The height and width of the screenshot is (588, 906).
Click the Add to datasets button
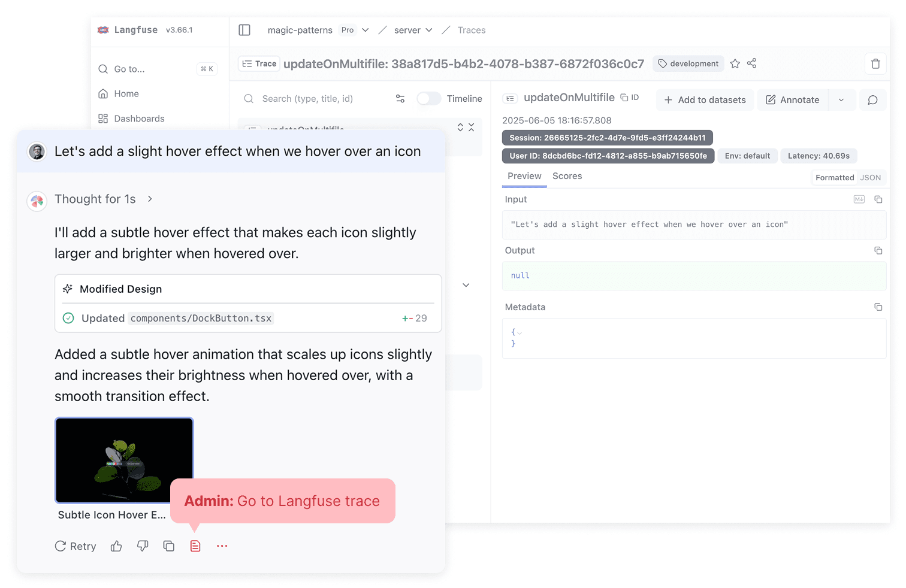[705, 100]
